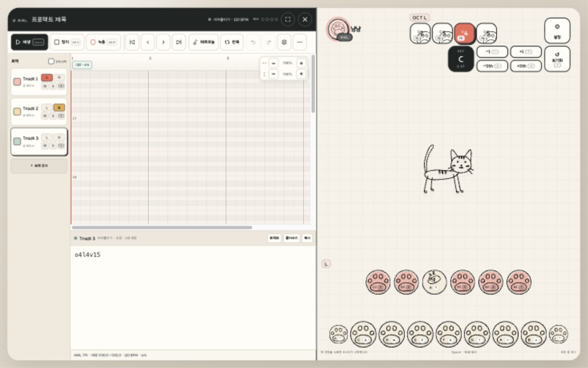Click the Track 1 pink color swatch
588x368 pixels.
click(17, 82)
